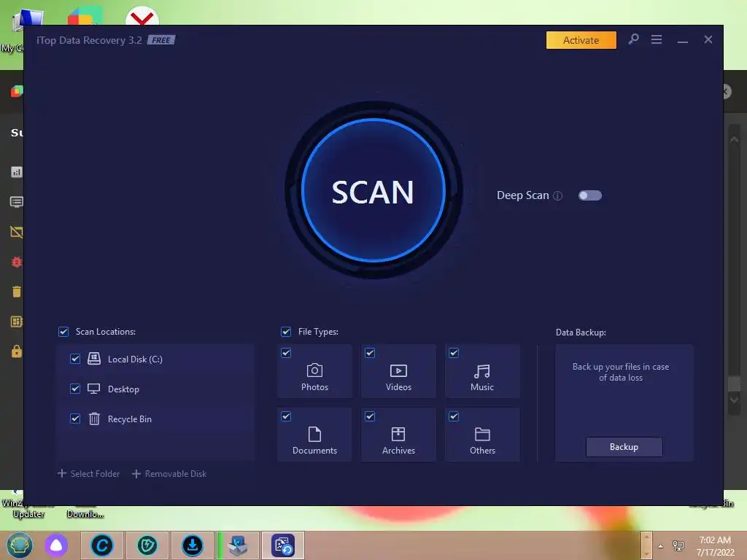Uncheck the Videos file type checkbox
Image resolution: width=747 pixels, height=560 pixels.
pyautogui.click(x=370, y=353)
